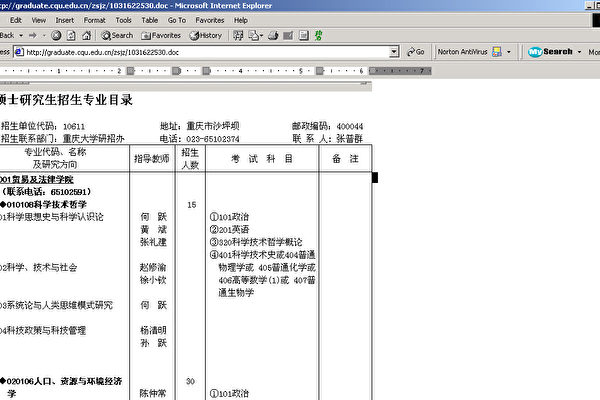
Task: Click the Stop loading icon
Action: 59,35
